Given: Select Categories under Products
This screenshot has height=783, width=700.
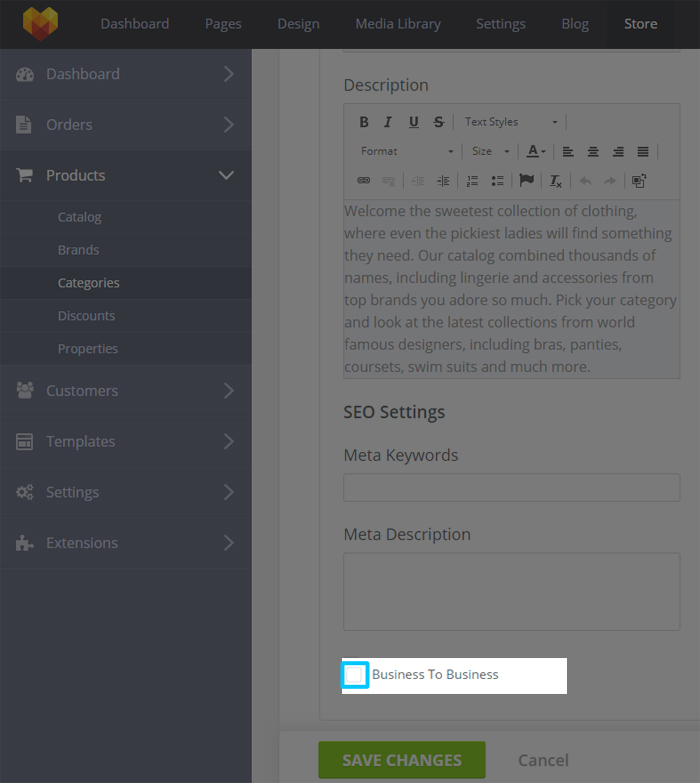Looking at the screenshot, I should pos(89,283).
